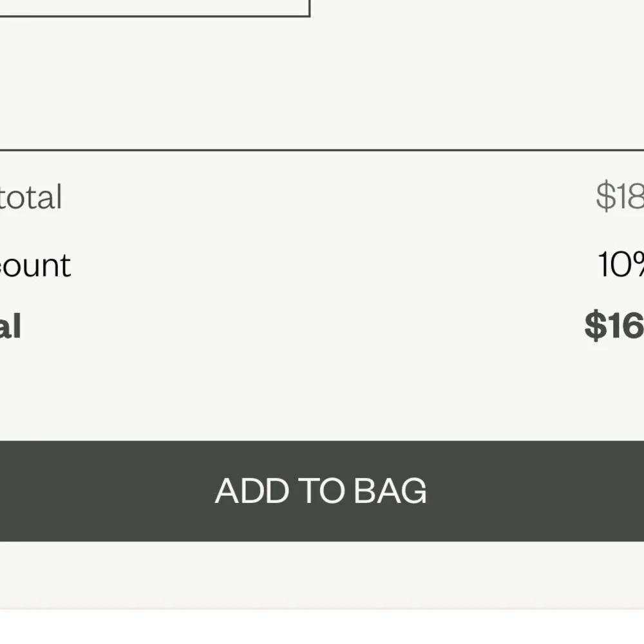The height and width of the screenshot is (644, 644).
Task: Click the horizontal divider above the subtotal
Action: (322, 150)
